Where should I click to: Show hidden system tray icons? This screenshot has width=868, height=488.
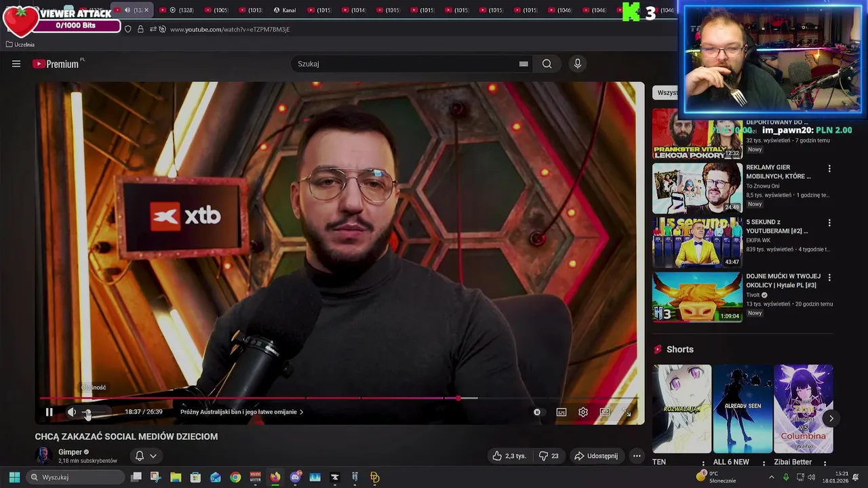point(771,477)
